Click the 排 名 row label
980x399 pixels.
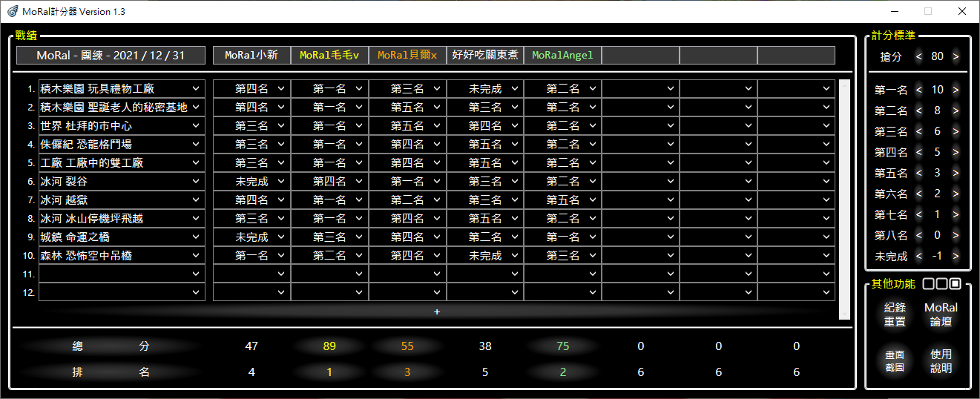(x=110, y=372)
